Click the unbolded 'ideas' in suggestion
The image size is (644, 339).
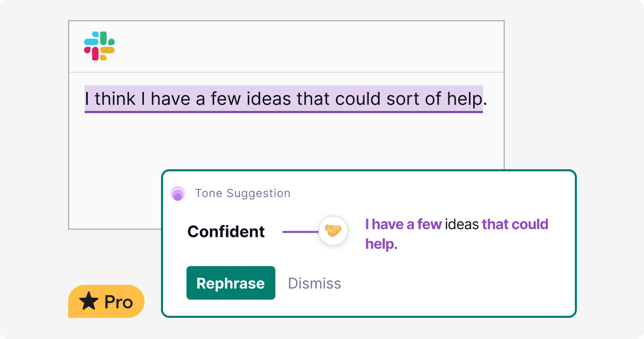click(x=461, y=224)
